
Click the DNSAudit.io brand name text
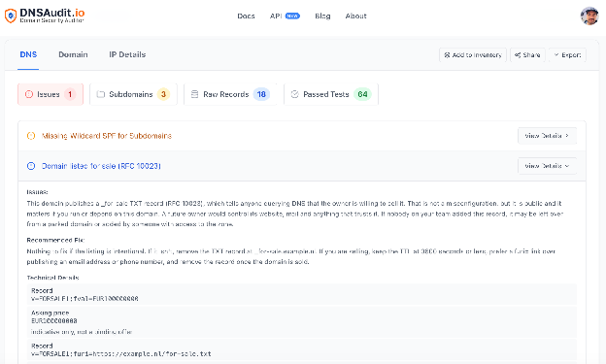click(x=52, y=13)
